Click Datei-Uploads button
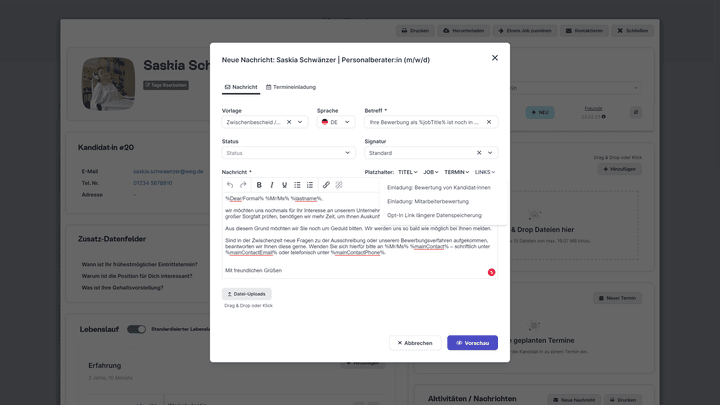Screen dimensions: 720x405 [x=247, y=294]
